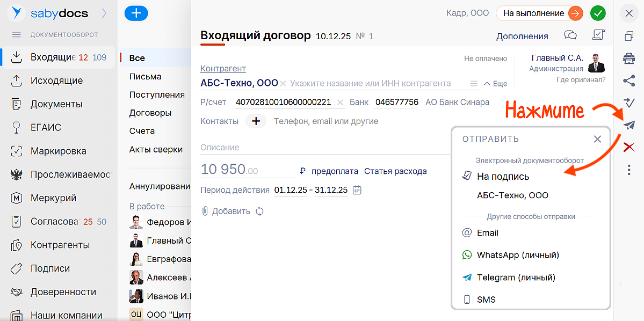Open Исходящие in the left sidebar
644x321 pixels.
pos(56,81)
